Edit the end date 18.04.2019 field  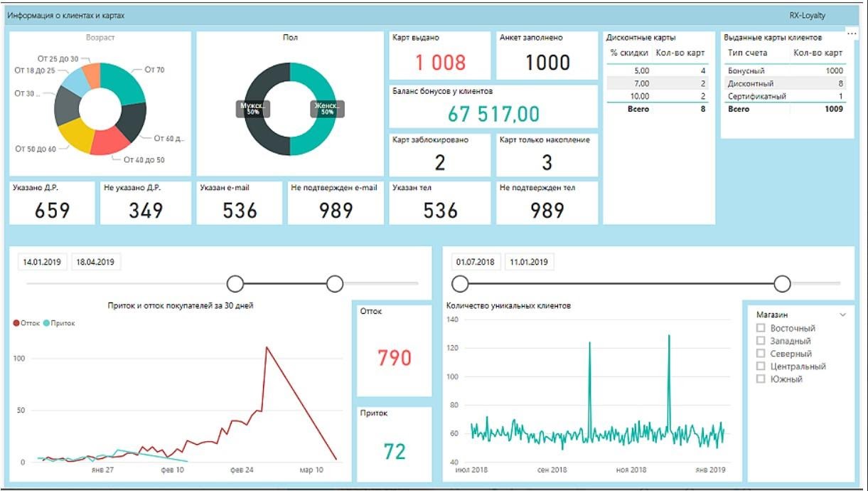[96, 262]
